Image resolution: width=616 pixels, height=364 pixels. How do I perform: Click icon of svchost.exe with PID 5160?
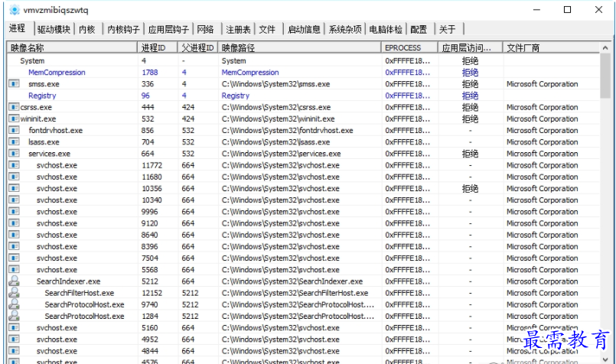[x=14, y=327]
